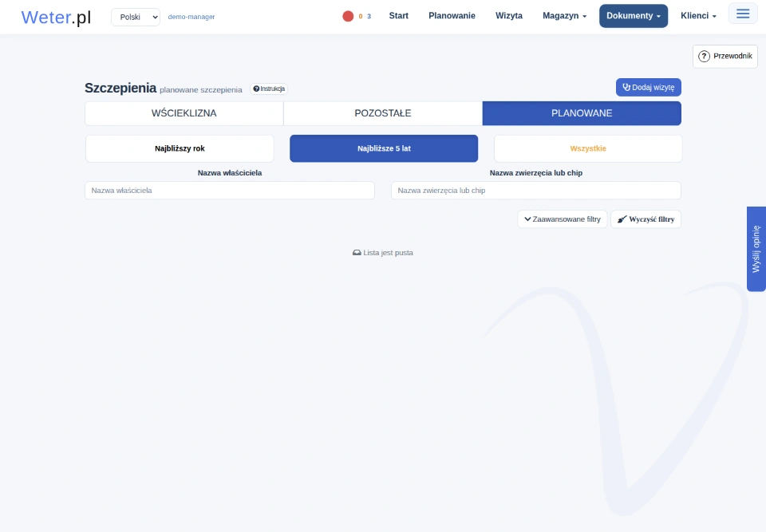
Task: Open Planowanie in the navigation bar
Action: click(452, 16)
